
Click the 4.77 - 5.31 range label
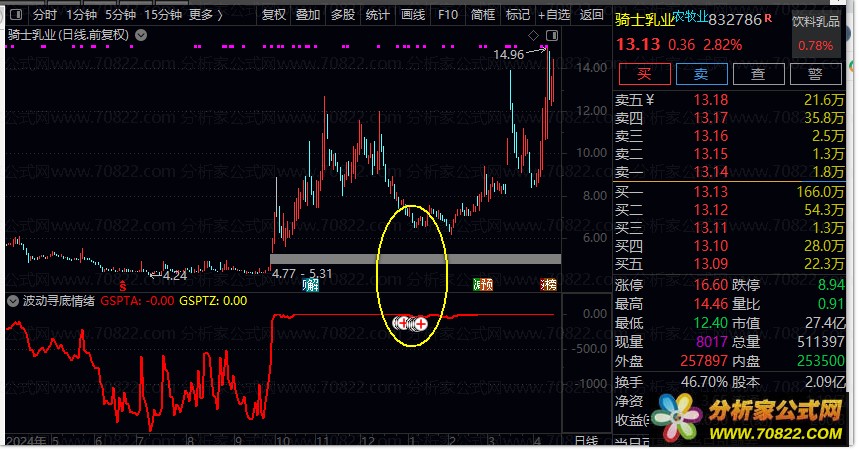[x=302, y=274]
